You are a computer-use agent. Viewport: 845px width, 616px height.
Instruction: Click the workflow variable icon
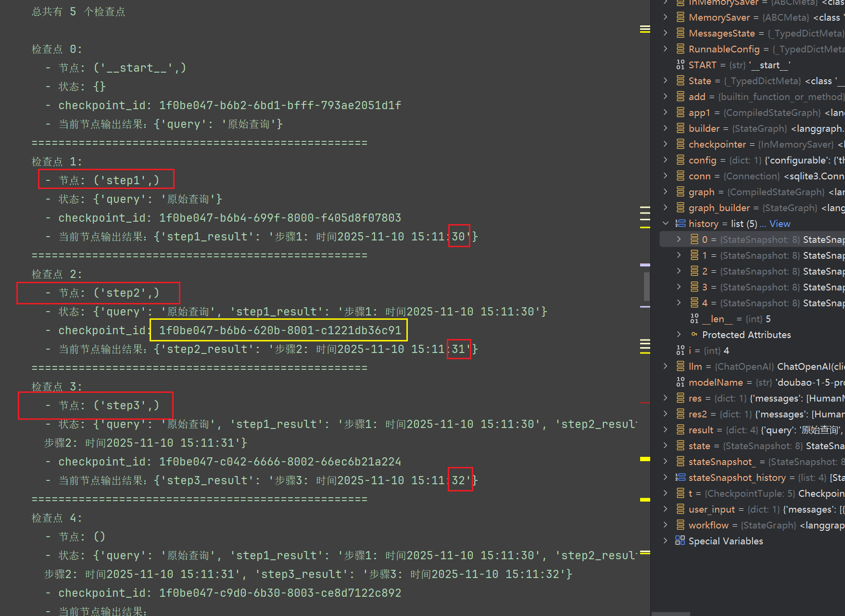click(680, 525)
